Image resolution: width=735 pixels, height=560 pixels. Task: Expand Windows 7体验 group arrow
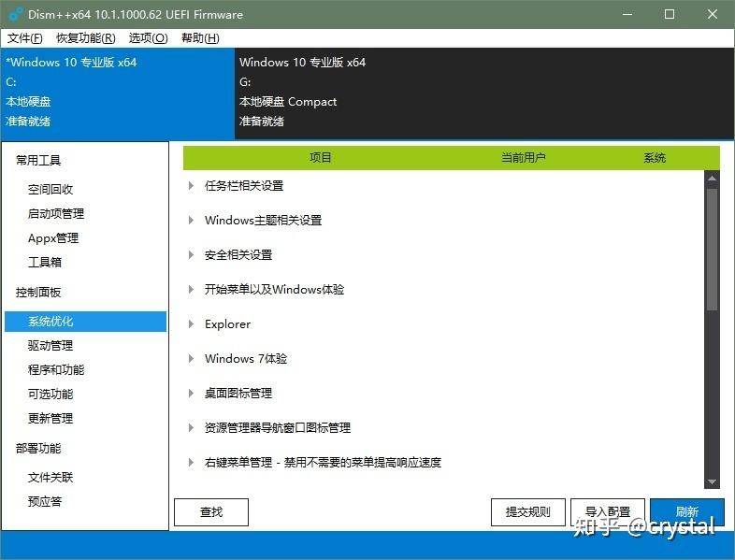pos(191,358)
